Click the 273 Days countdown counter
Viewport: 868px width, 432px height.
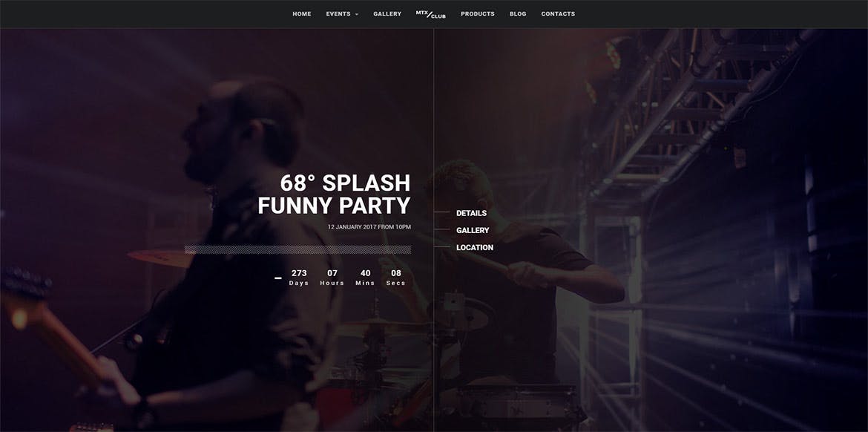[x=299, y=278]
